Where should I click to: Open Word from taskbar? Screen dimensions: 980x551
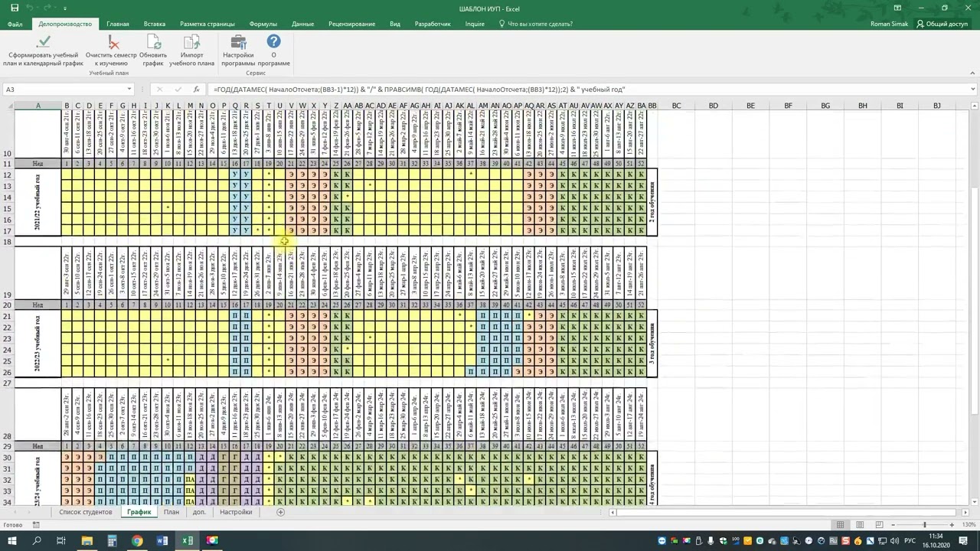(x=162, y=540)
